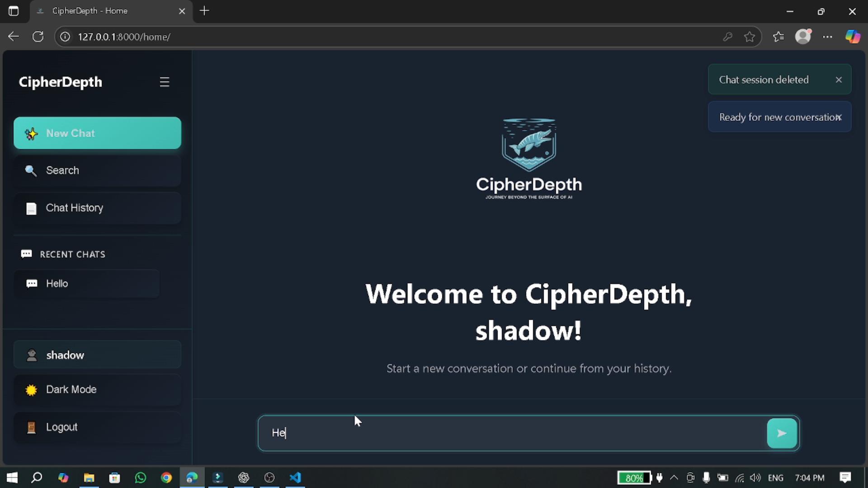Open Chat History
Screen dimensions: 868x488
[97, 208]
